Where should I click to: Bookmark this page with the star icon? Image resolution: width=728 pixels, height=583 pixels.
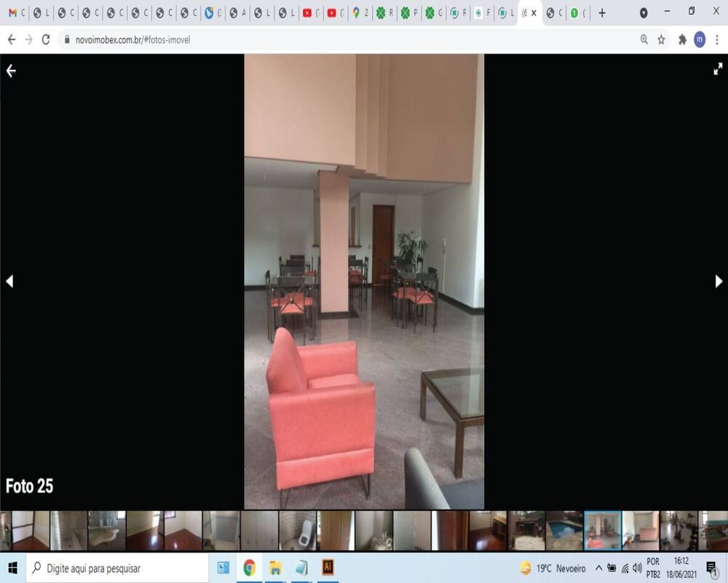click(x=661, y=39)
